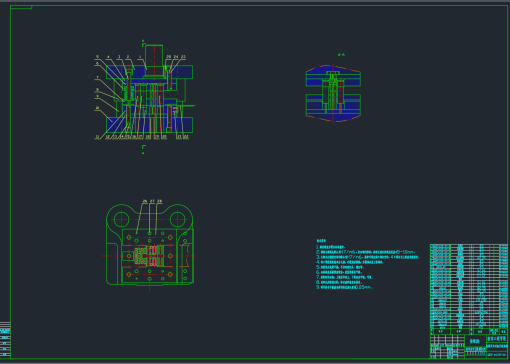Click right guide post circle in plan view
510x364 pixels.
tap(178, 219)
